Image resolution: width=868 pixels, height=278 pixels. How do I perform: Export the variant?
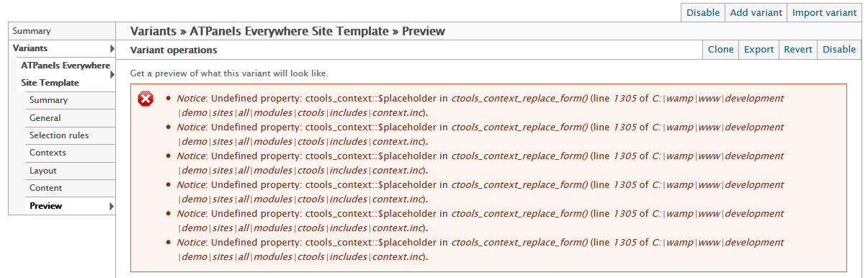pyautogui.click(x=759, y=50)
